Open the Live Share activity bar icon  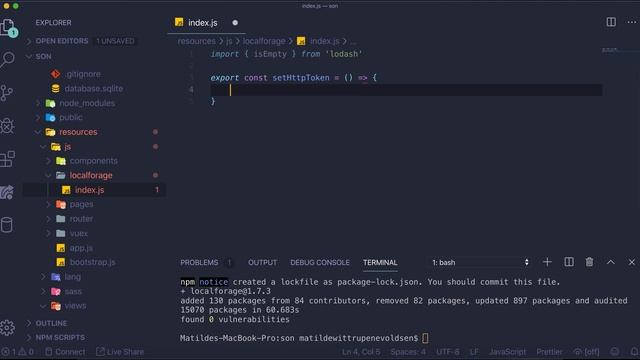[7, 192]
